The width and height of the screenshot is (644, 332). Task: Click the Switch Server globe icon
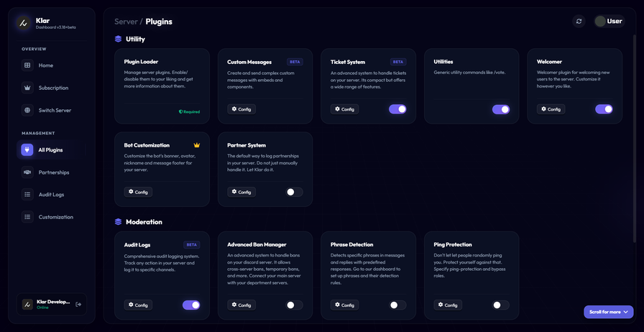27,110
